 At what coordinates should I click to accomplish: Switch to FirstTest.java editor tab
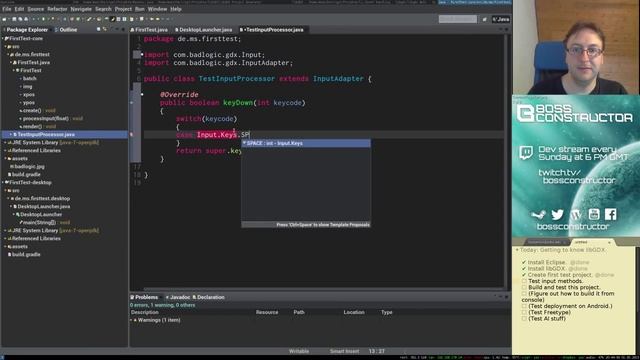point(149,30)
